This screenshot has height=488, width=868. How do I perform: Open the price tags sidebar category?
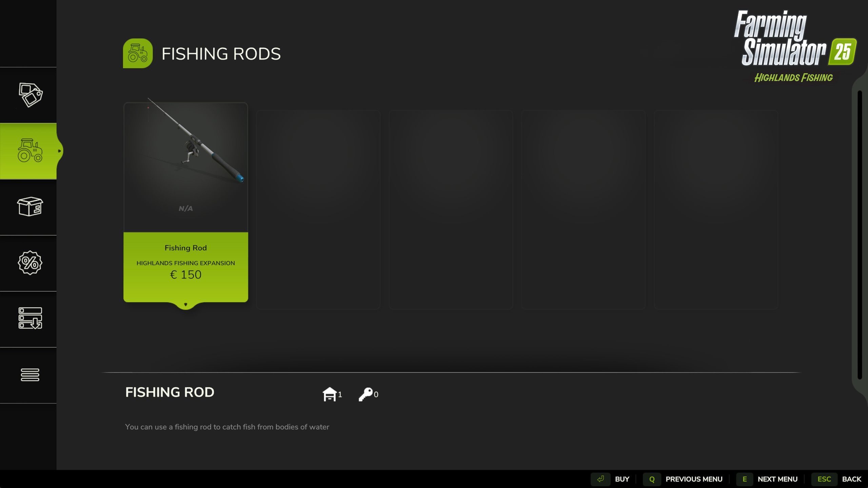pos(30,95)
